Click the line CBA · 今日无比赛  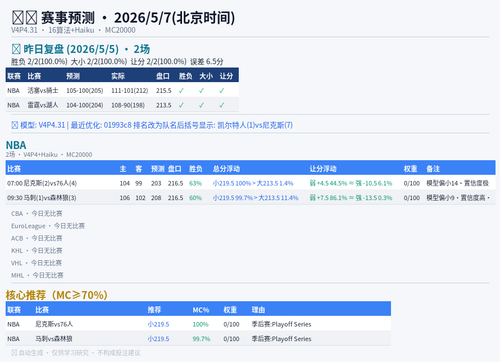pos(37,214)
